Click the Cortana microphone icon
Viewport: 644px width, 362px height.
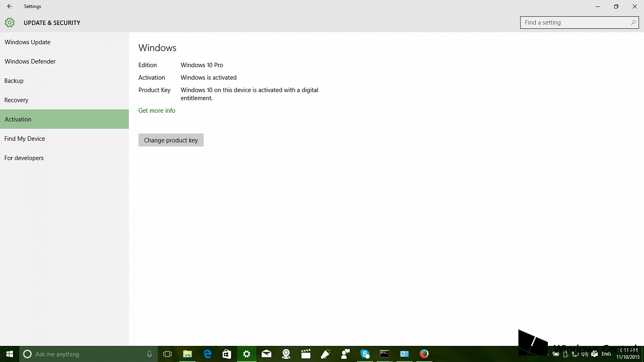(149, 354)
